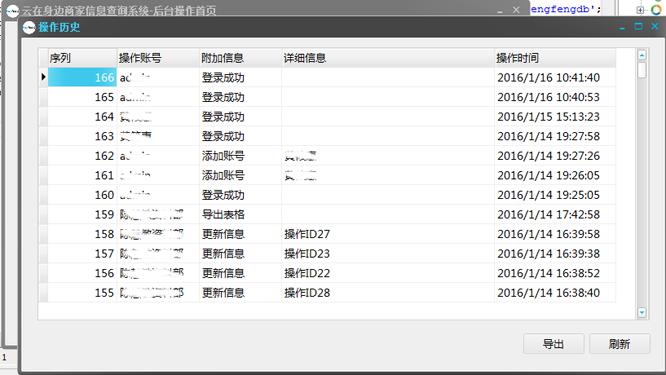The width and height of the screenshot is (666, 375).
Task: Click 登录成功 in row 166
Action: [223, 78]
